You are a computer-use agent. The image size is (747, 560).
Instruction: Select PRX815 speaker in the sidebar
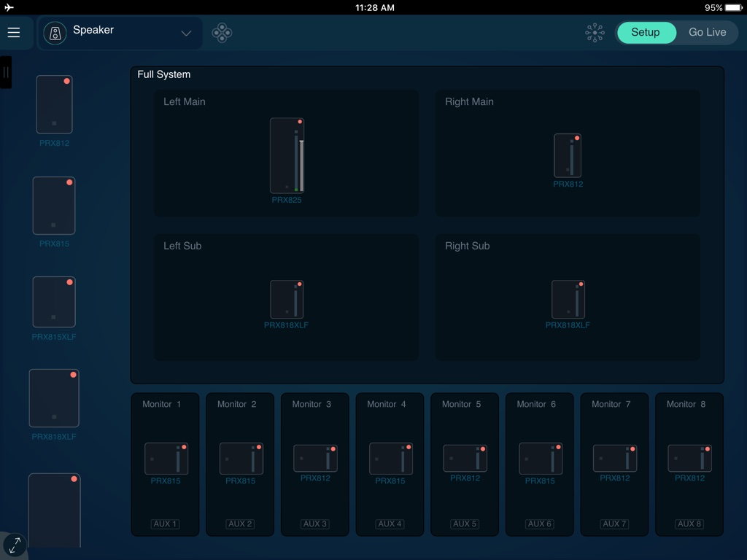pyautogui.click(x=54, y=206)
